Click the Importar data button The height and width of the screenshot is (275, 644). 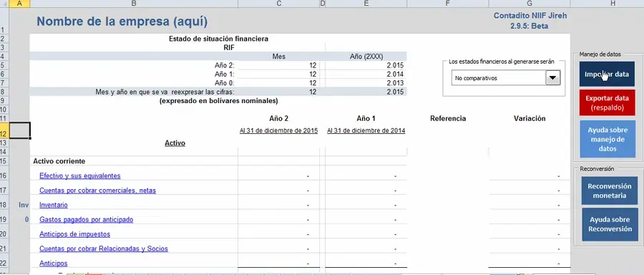(607, 74)
